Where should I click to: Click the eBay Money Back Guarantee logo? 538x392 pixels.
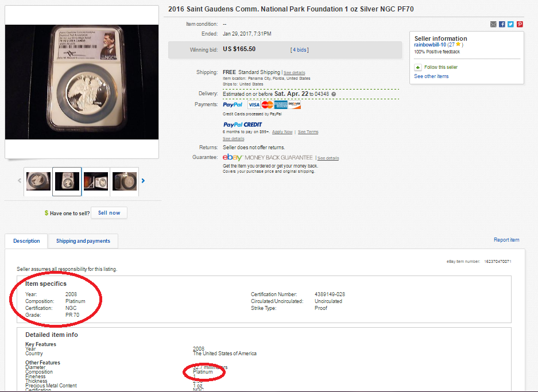coord(268,157)
